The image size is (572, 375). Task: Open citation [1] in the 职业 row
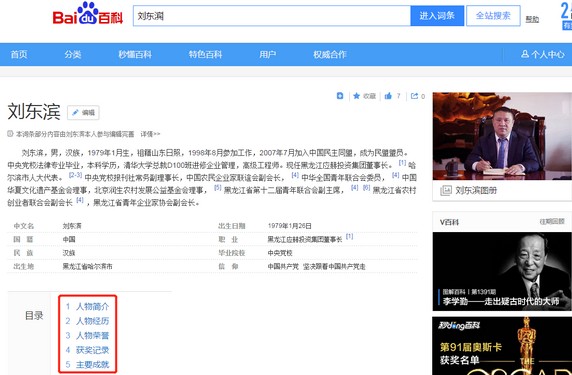tap(349, 236)
